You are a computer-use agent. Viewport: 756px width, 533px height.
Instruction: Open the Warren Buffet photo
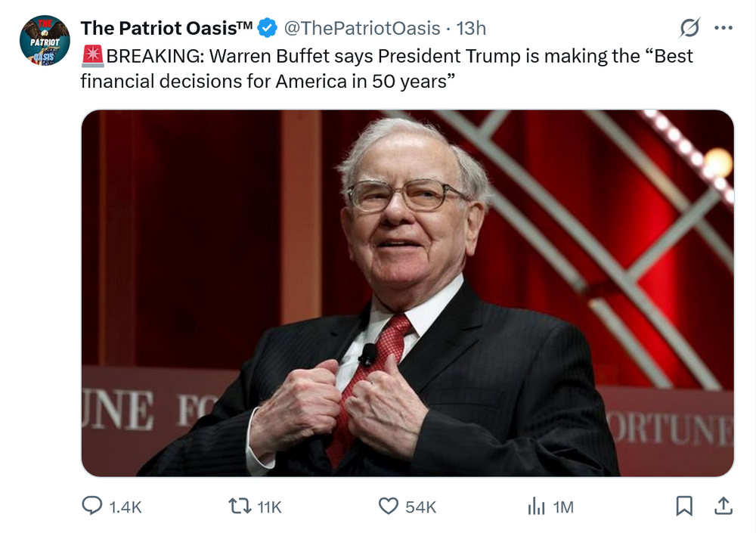pos(407,293)
